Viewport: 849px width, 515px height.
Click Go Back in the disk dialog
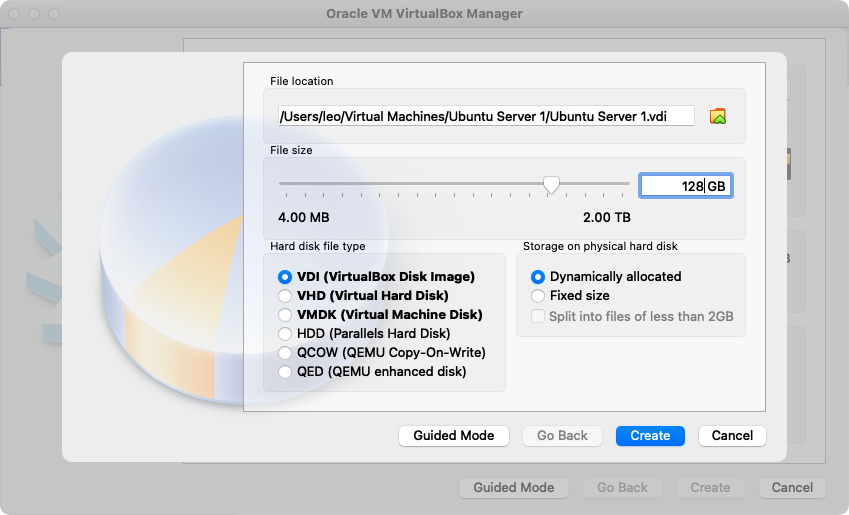[562, 436]
